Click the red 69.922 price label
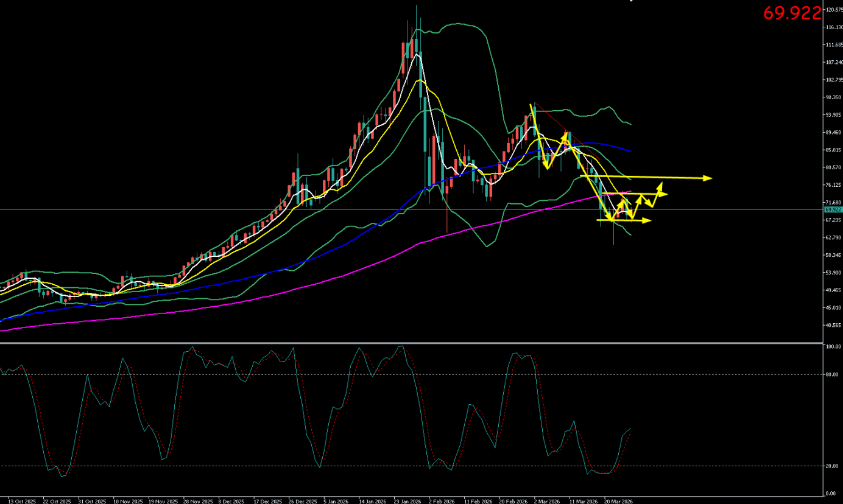The image size is (843, 504). coord(792,13)
